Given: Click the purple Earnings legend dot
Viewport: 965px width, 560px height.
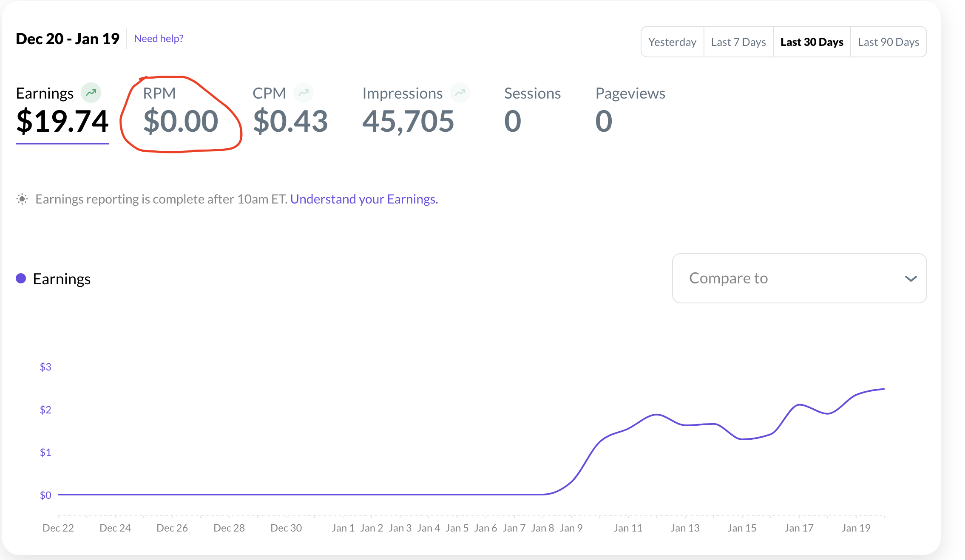Looking at the screenshot, I should tap(21, 278).
